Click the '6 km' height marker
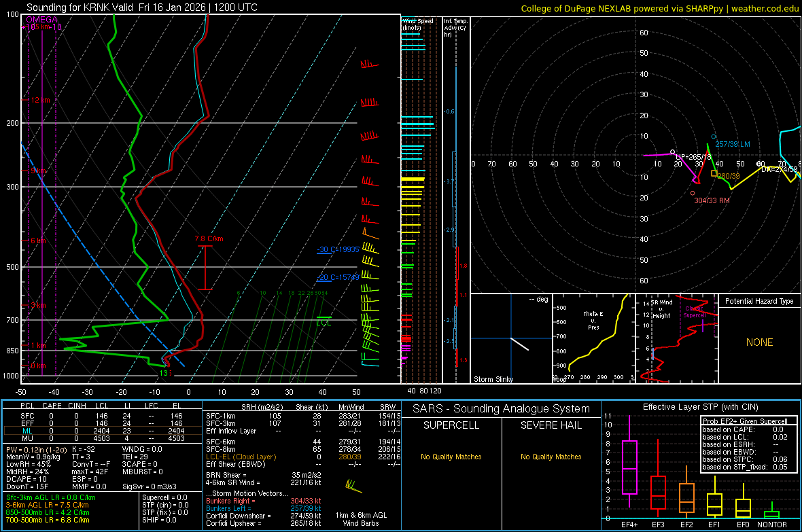Screen dimensions: 802x532 [38, 241]
